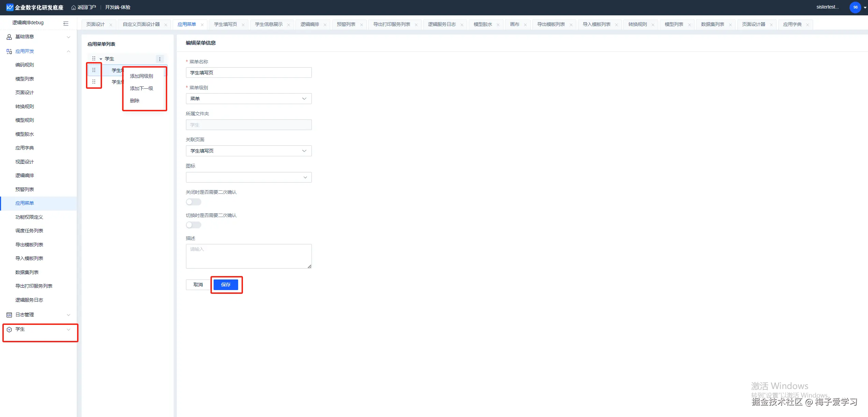
Task: Collapse the sidebar with the hamburger icon
Action: coord(66,23)
